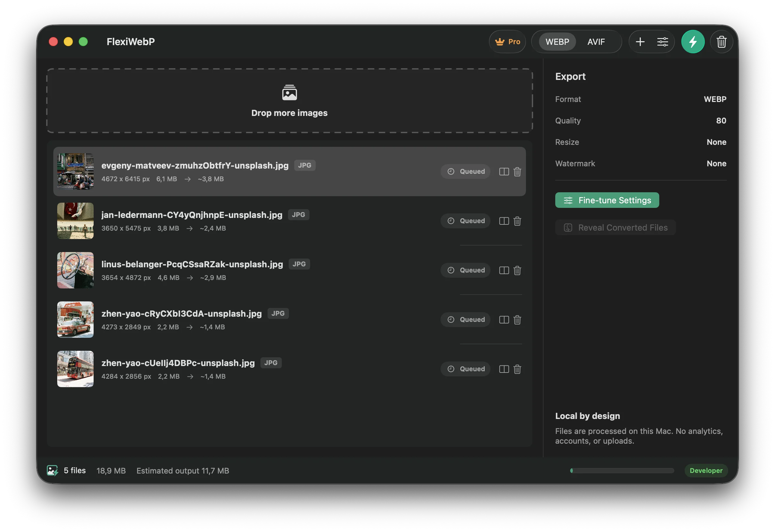Image resolution: width=775 pixels, height=532 pixels.
Task: Click Queued status of zhen-yao-cRyCXbI3CdA file
Action: pos(465,319)
